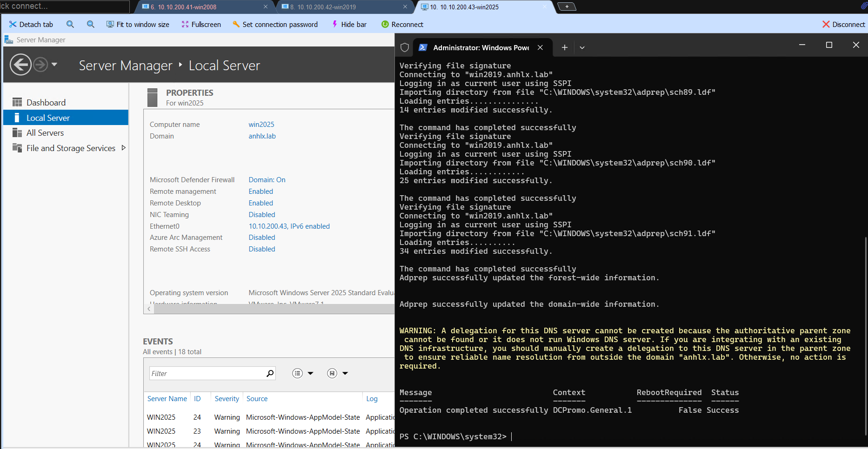Screen dimensions: 868x449
Task: Click the properties horizontal scrollbar left arrow
Action: point(149,309)
